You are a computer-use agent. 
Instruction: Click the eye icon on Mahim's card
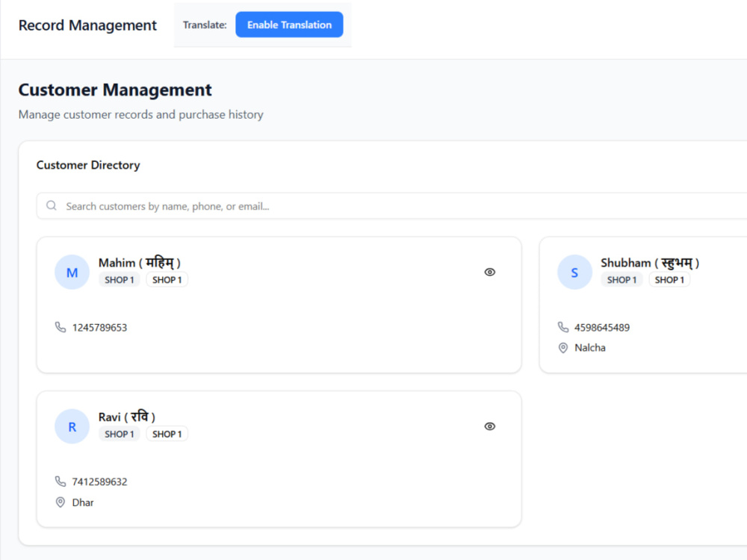pos(490,272)
